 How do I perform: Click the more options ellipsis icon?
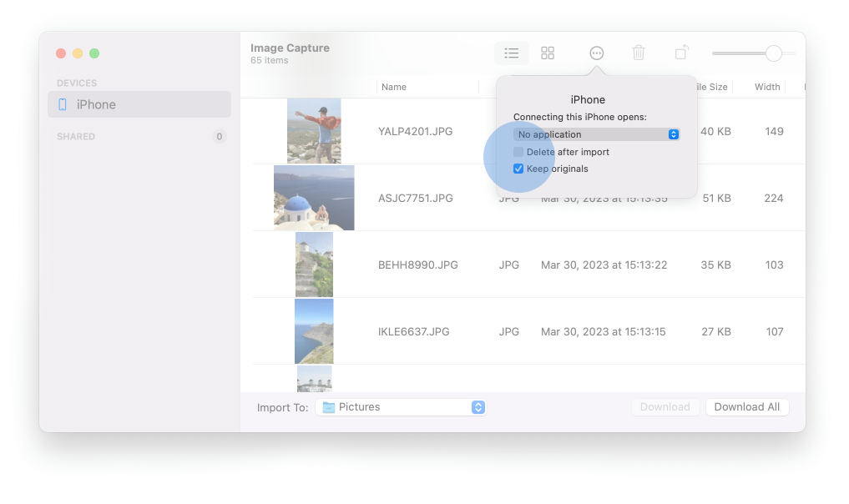596,53
